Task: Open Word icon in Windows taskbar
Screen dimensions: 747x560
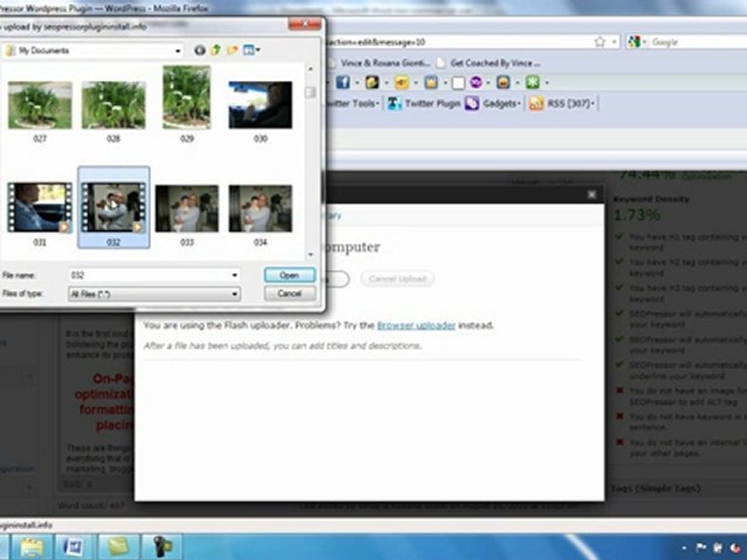Action: point(74,547)
